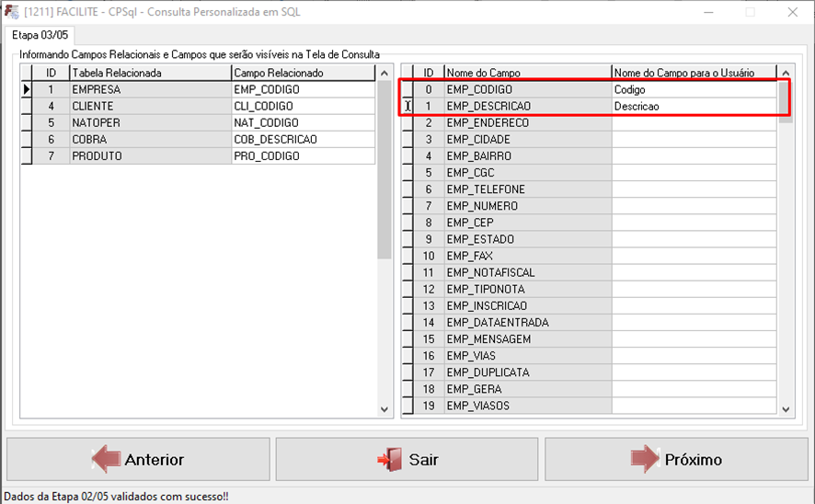Click the red right arrow Próximo icon

pos(645,459)
